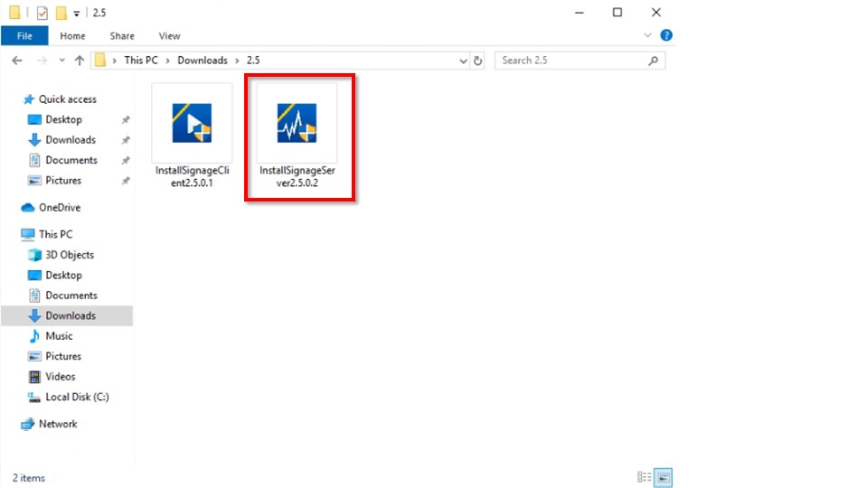Open the search magnifier icon
This screenshot has height=488, width=868.
(x=654, y=61)
